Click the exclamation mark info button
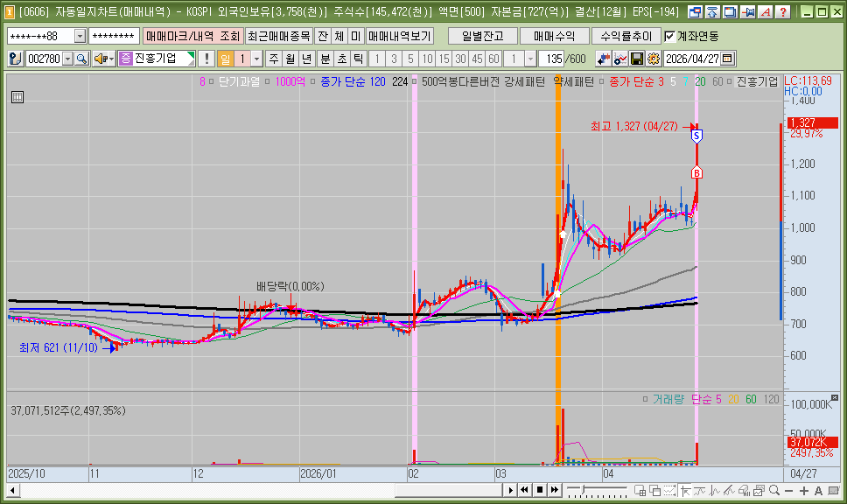Image resolution: width=847 pixels, height=504 pixels. click(x=206, y=59)
